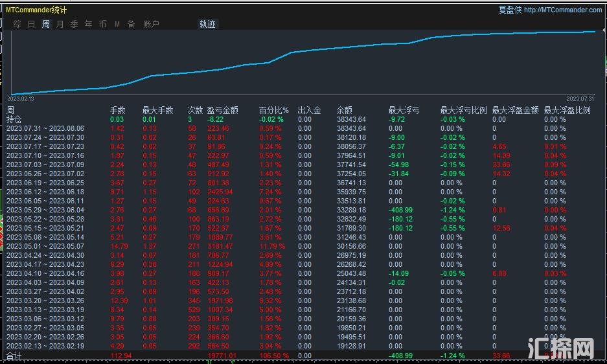Switch to the 综 summary tab
Image resolution: width=607 pixels, height=364 pixels.
(17, 24)
